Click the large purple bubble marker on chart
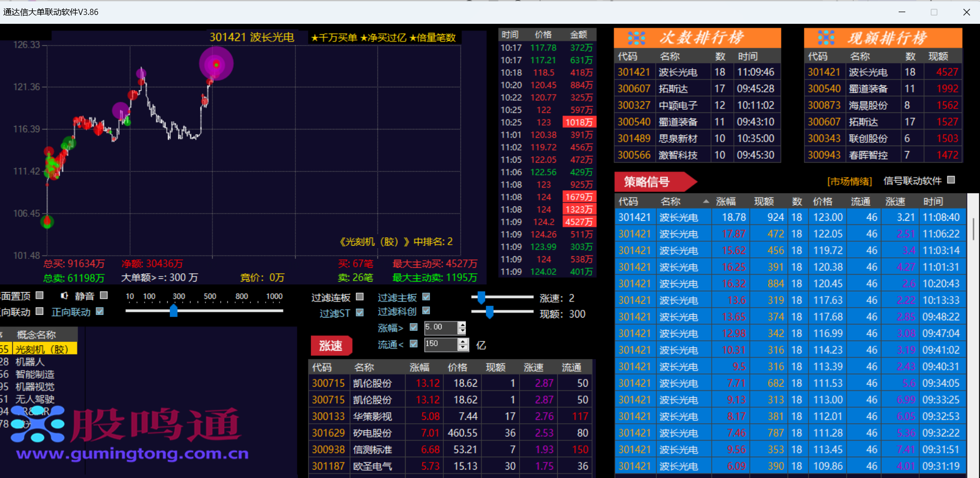The image size is (980, 478). (x=216, y=64)
